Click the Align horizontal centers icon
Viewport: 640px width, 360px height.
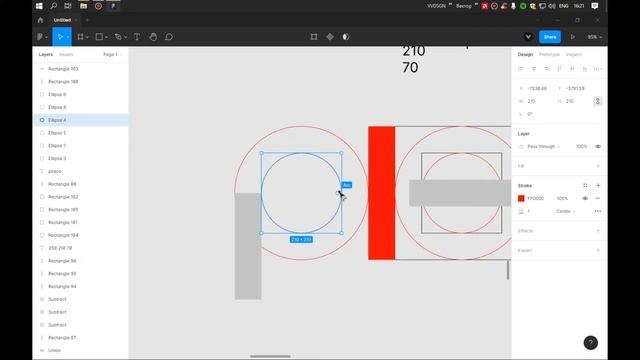coord(533,69)
